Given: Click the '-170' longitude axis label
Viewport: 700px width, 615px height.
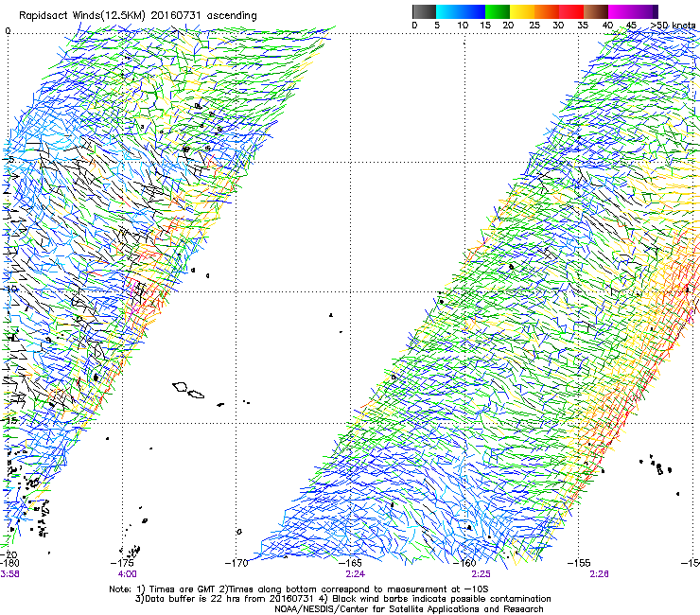Looking at the screenshot, I should click(237, 563).
